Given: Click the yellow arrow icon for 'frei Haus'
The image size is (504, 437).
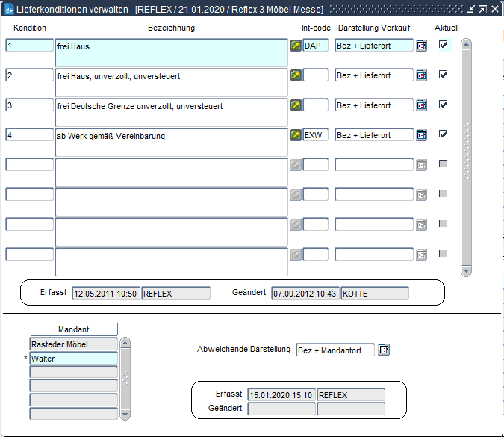Looking at the screenshot, I should click(x=296, y=46).
